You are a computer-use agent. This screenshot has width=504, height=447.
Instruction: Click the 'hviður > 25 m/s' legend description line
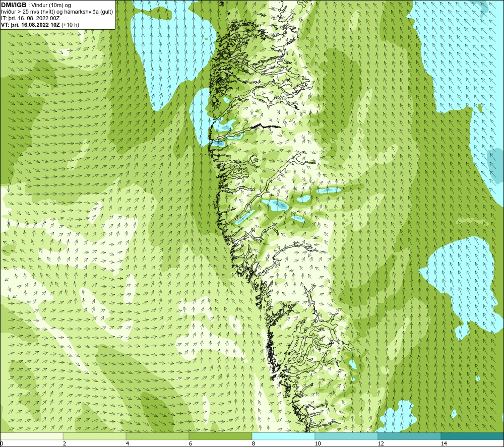[x=57, y=12]
